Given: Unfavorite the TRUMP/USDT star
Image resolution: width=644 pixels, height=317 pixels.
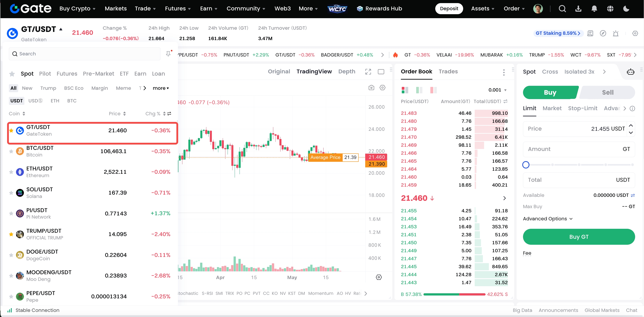Looking at the screenshot, I should [11, 234].
